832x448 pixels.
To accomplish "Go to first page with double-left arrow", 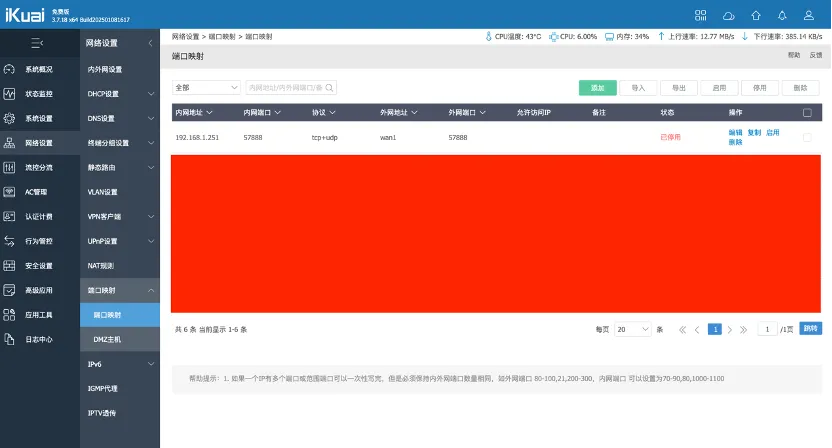I will tap(682, 330).
